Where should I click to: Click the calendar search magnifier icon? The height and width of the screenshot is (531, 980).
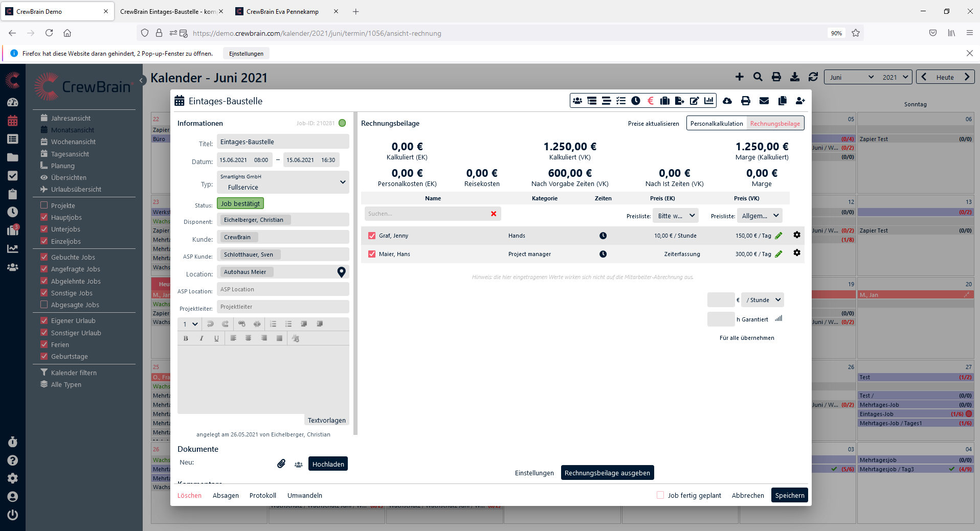pos(758,77)
